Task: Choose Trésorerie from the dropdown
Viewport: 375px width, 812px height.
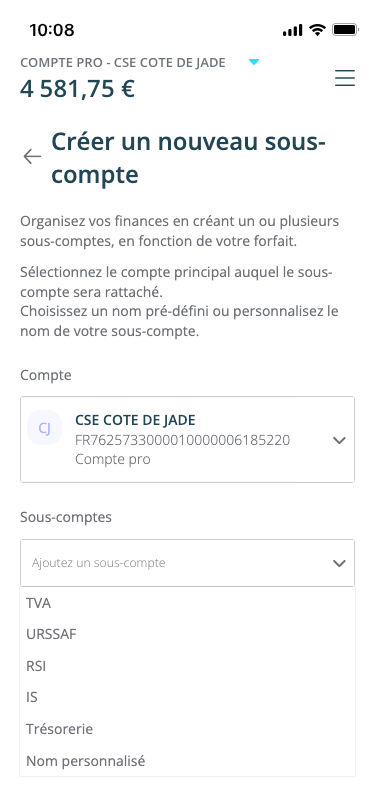Action: [188, 729]
